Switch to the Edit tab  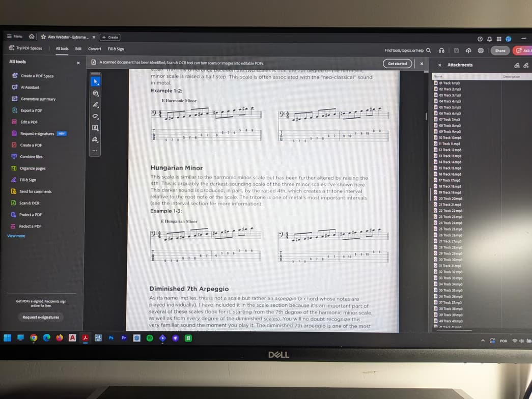[79, 49]
